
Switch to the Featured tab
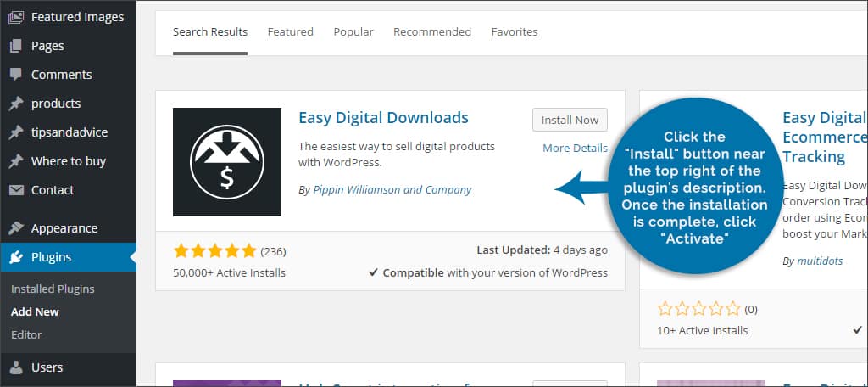pos(290,31)
